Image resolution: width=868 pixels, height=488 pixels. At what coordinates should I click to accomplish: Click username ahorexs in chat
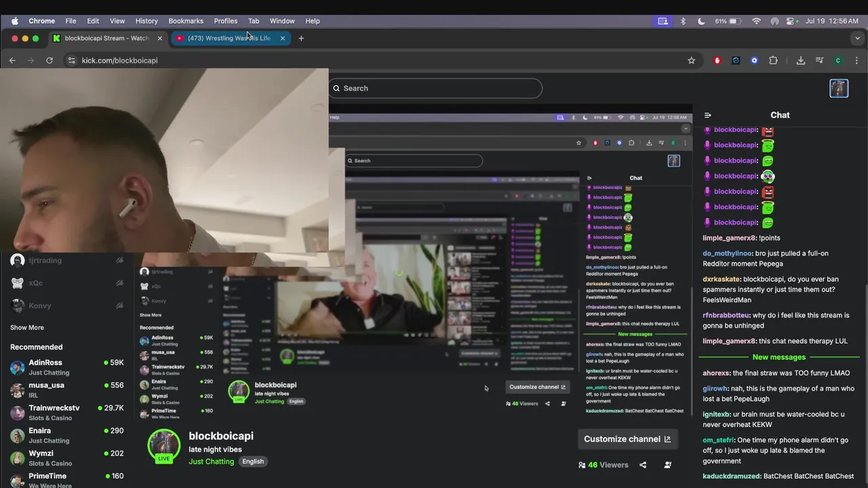pos(716,373)
